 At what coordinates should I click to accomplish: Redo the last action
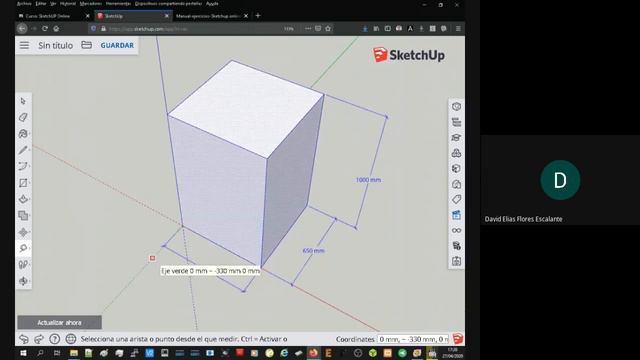click(x=39, y=339)
